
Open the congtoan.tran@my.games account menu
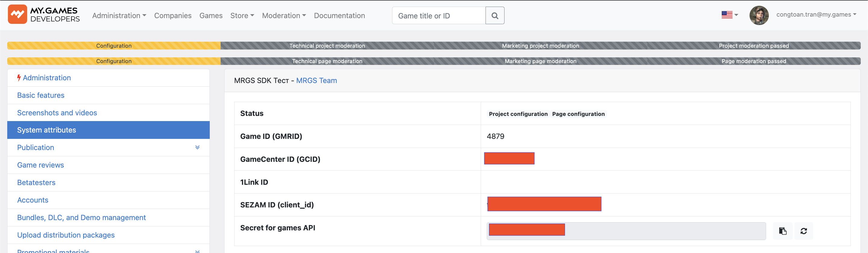pos(816,14)
